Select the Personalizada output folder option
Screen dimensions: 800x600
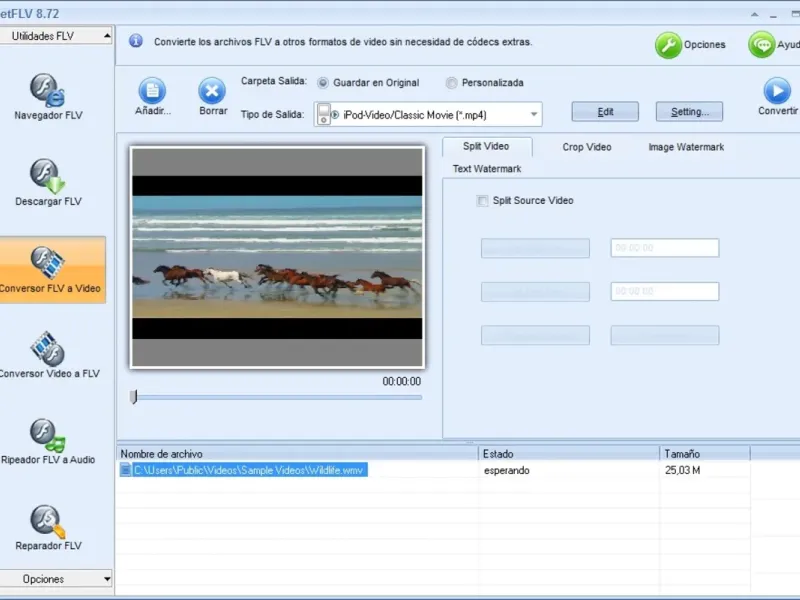click(452, 83)
